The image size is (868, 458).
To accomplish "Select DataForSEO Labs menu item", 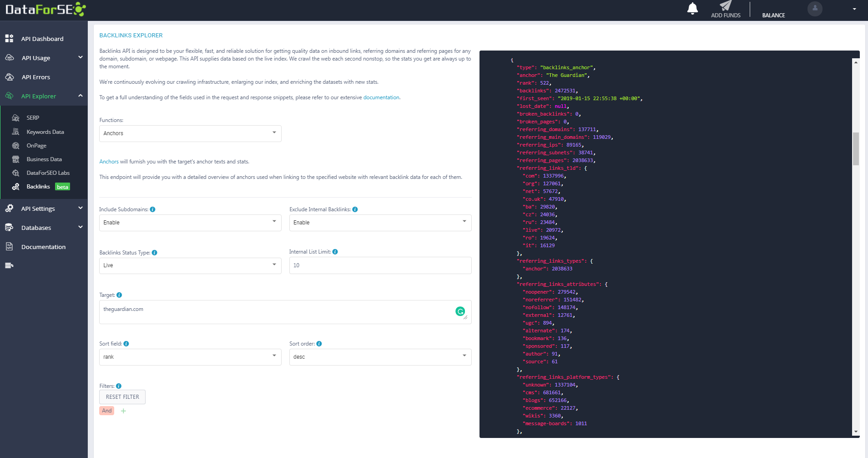I will pyautogui.click(x=48, y=173).
